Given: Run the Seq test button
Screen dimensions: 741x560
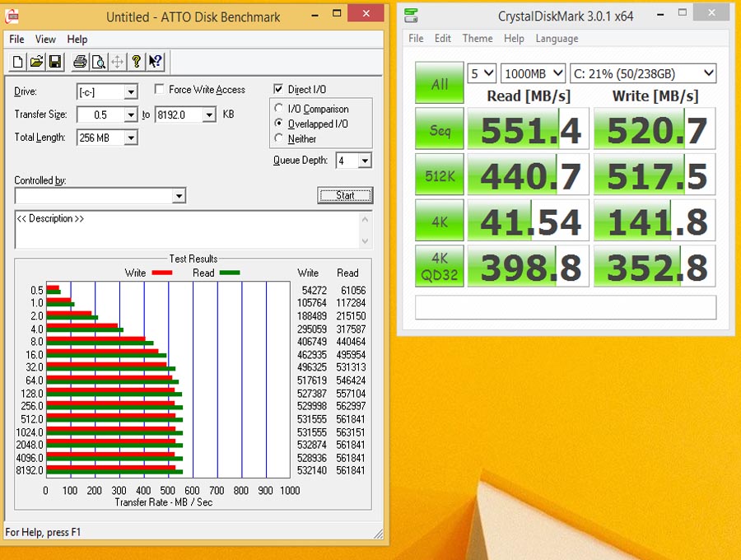Looking at the screenshot, I should (x=440, y=129).
